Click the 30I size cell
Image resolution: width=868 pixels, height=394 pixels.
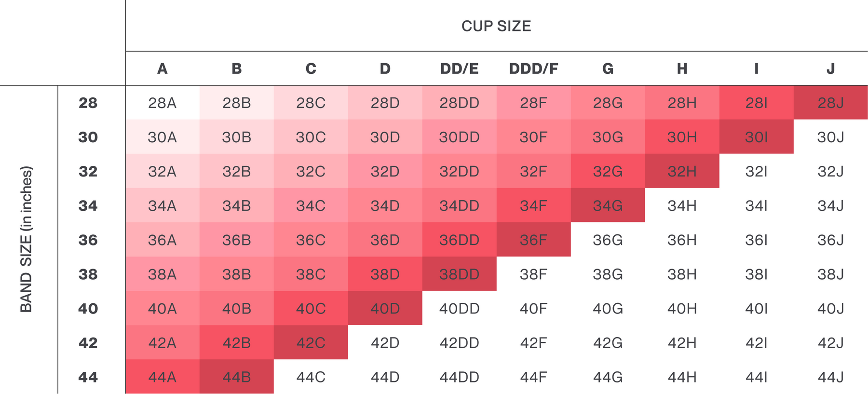click(x=756, y=137)
